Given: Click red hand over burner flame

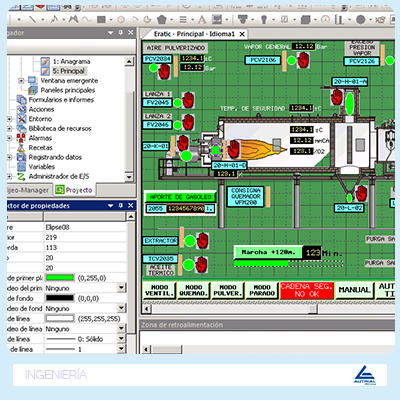Looking at the screenshot, I should pyautogui.click(x=234, y=149).
